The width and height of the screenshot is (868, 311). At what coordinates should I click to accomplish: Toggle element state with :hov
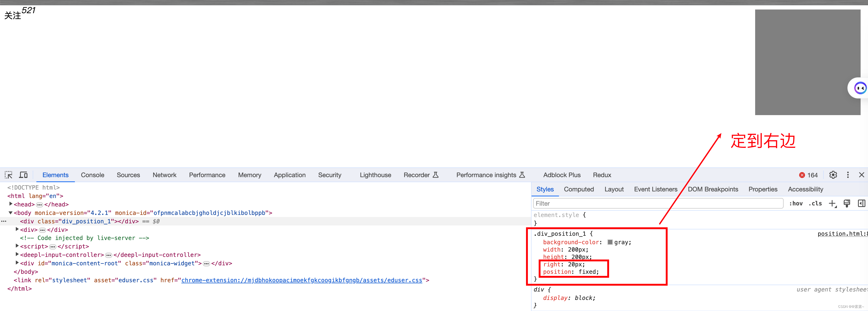click(796, 203)
